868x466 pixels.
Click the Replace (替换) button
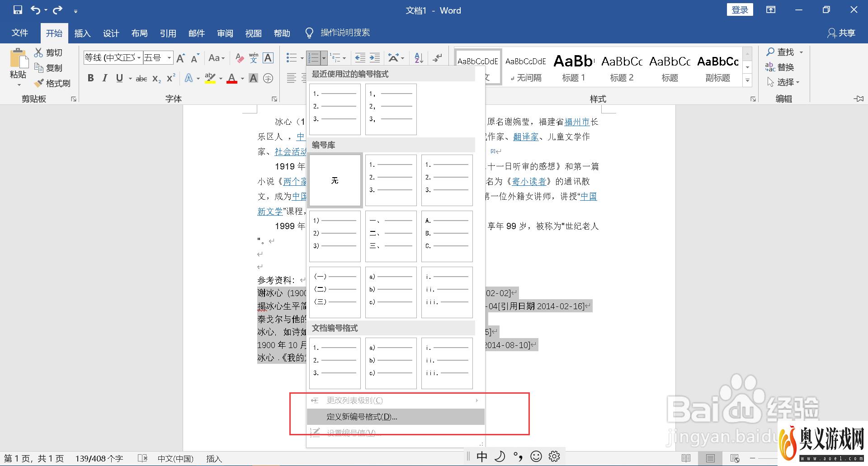[780, 67]
